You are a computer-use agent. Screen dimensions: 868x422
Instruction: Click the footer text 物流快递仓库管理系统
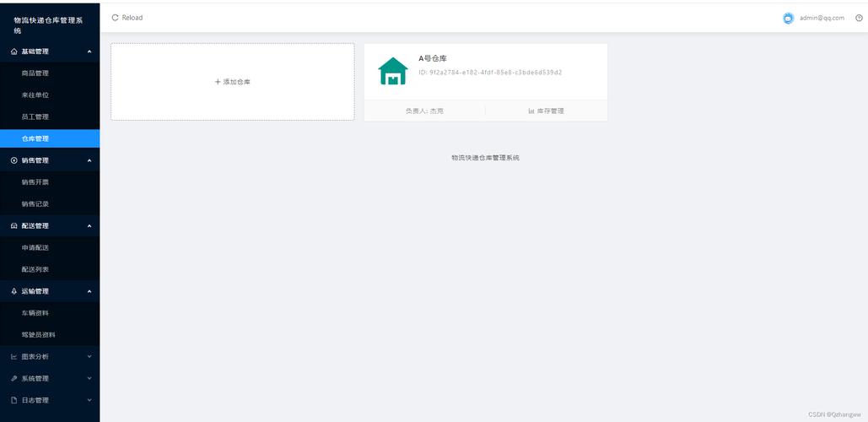(486, 158)
